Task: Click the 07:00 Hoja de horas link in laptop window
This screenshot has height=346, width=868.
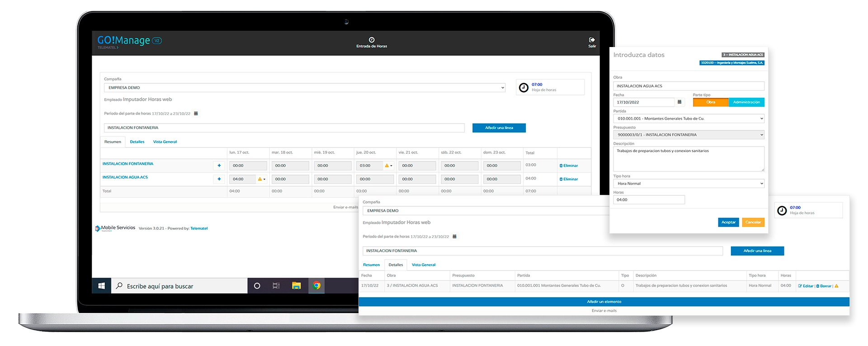Action: [537, 85]
